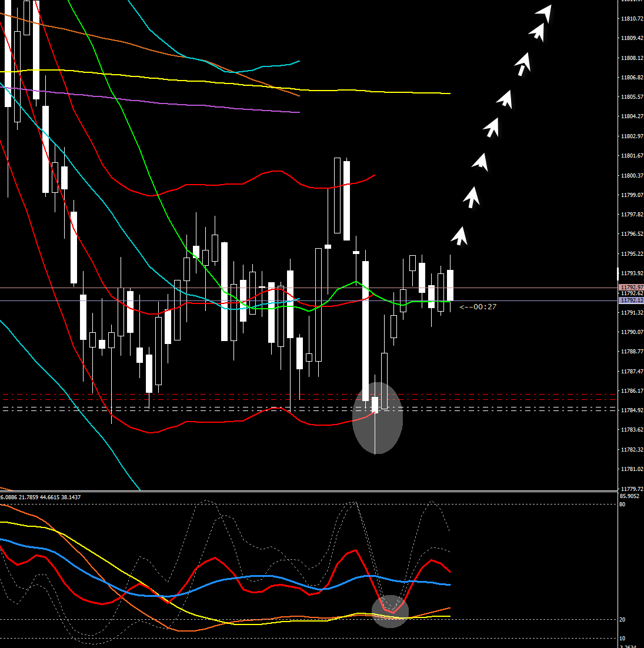
Task: Click the 80 level label on oscillator scale
Action: tap(622, 505)
